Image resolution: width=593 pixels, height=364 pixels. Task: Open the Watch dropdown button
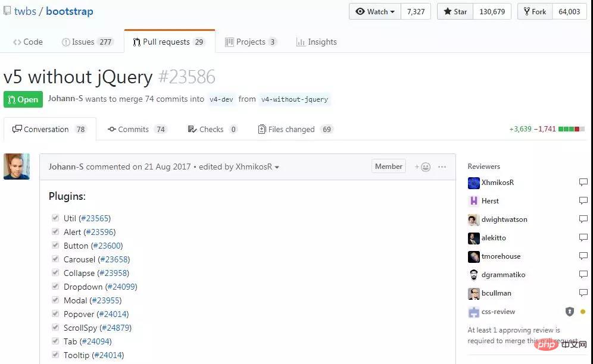374,12
